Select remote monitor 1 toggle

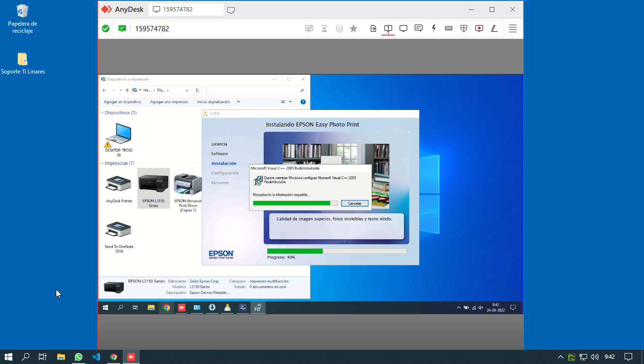click(388, 28)
